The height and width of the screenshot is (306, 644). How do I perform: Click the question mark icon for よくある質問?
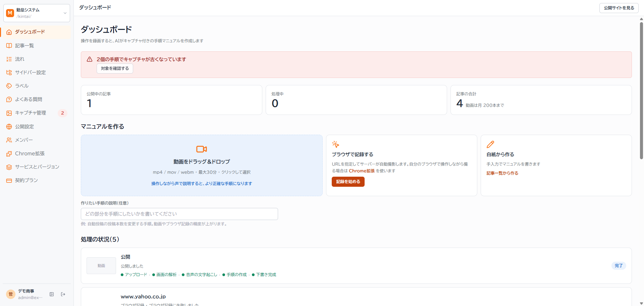click(9, 99)
